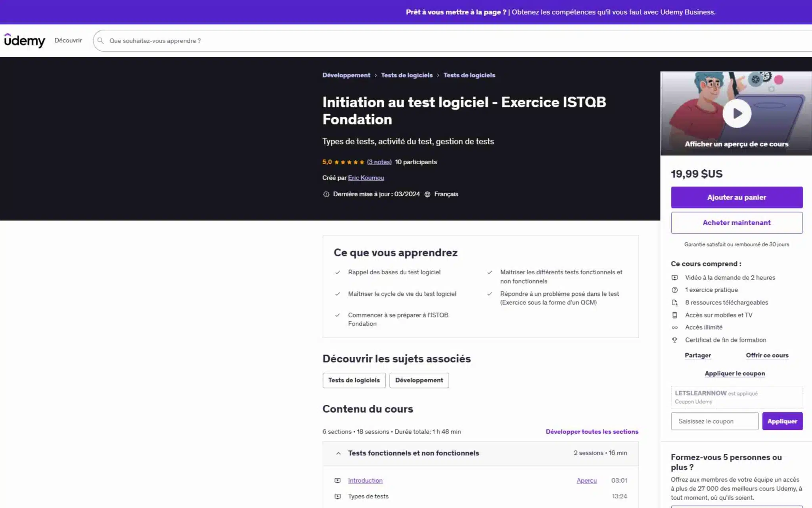This screenshot has width=812, height=508.
Task: Click the video icon beside Introduction
Action: [x=337, y=480]
